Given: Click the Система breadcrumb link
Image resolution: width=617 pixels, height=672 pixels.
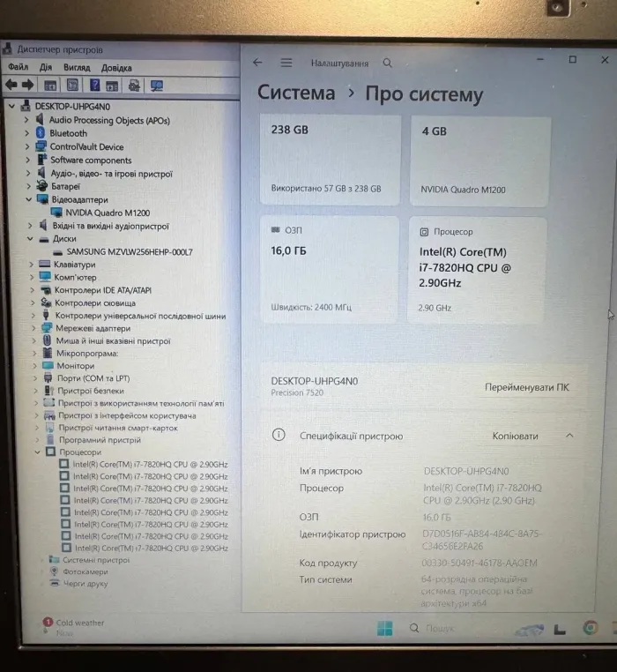Looking at the screenshot, I should [x=296, y=93].
